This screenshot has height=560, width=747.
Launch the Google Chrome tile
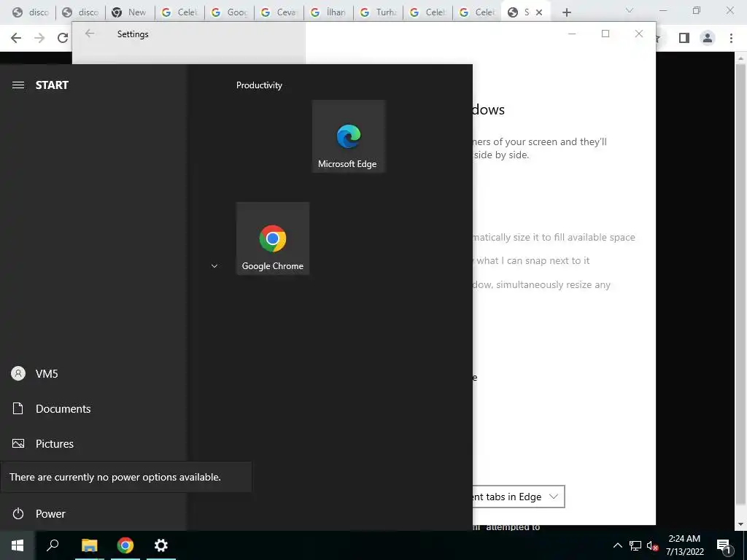[x=273, y=238]
